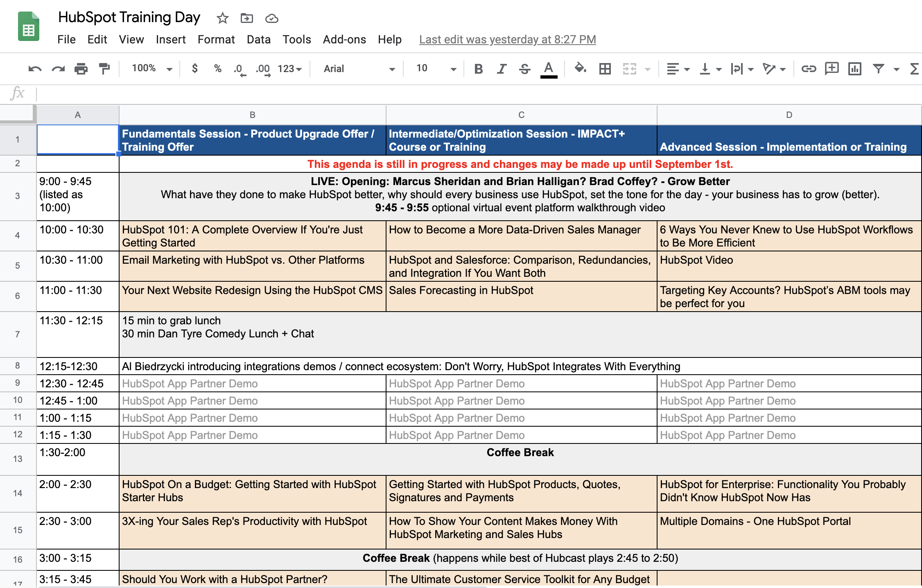The width and height of the screenshot is (922, 588).
Task: Click the Redo arrow
Action: tap(58, 69)
